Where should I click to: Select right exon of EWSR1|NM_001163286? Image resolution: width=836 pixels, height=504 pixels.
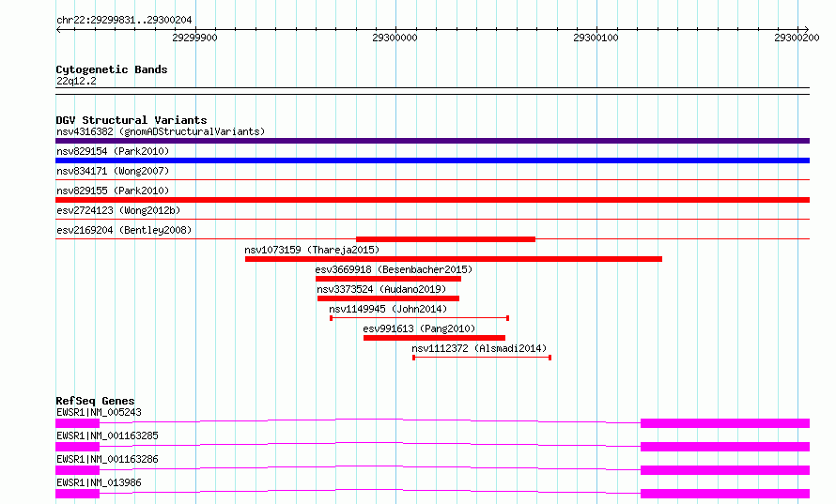click(x=725, y=470)
